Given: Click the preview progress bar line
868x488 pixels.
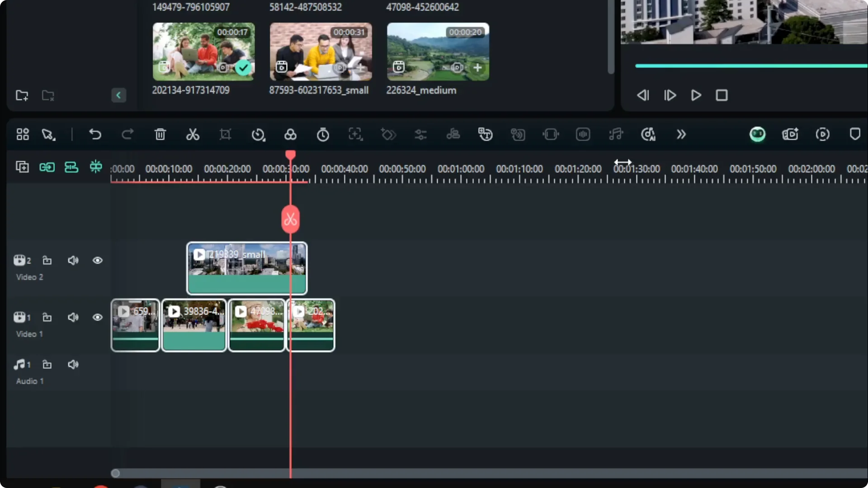Looking at the screenshot, I should pos(750,66).
